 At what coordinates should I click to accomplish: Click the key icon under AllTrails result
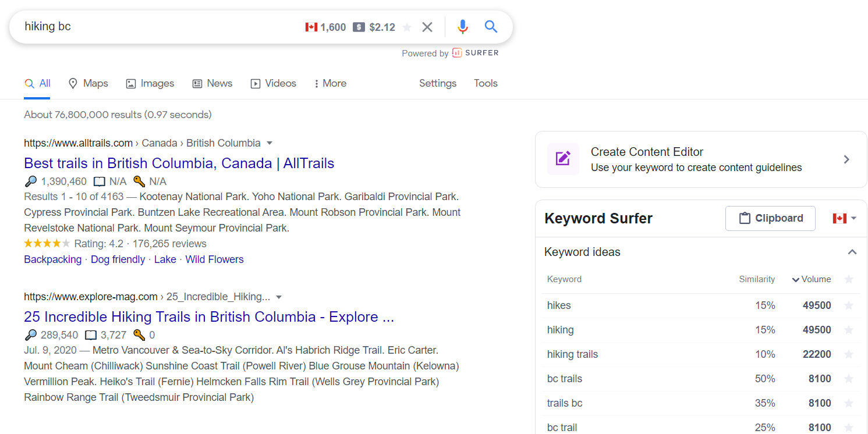coord(139,182)
